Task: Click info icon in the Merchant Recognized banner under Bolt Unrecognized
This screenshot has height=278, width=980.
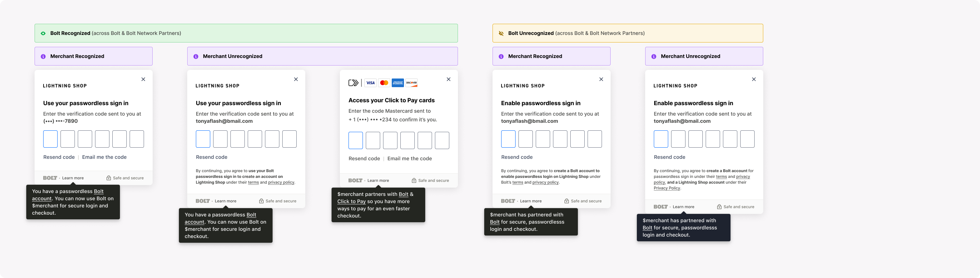Action: [x=501, y=56]
